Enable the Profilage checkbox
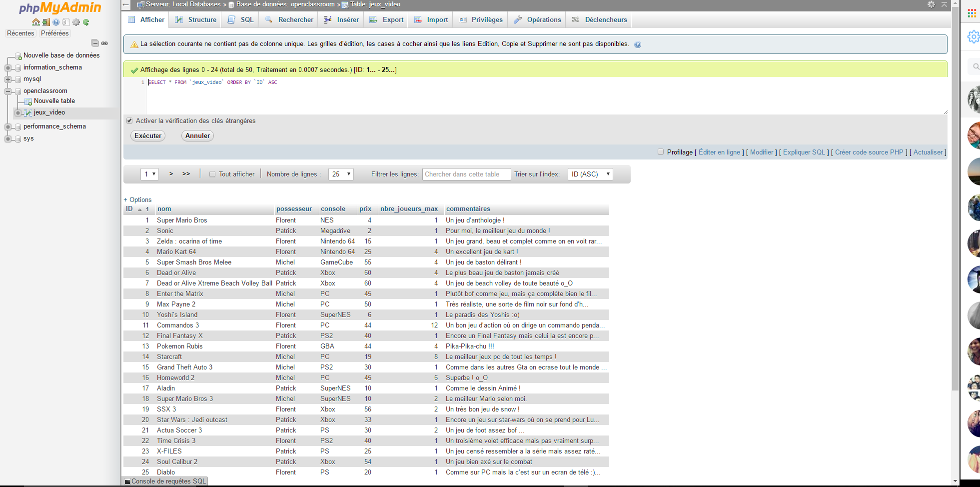 (x=661, y=151)
